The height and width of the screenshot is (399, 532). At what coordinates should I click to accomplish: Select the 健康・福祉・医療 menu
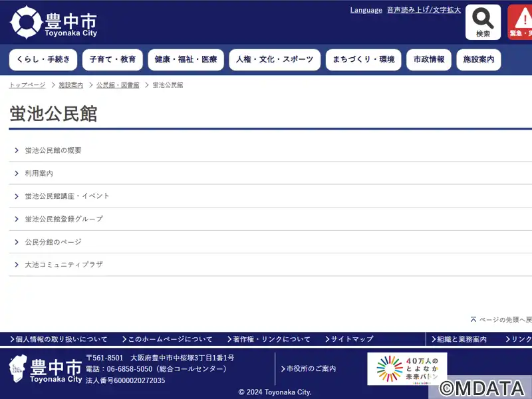pos(186,60)
